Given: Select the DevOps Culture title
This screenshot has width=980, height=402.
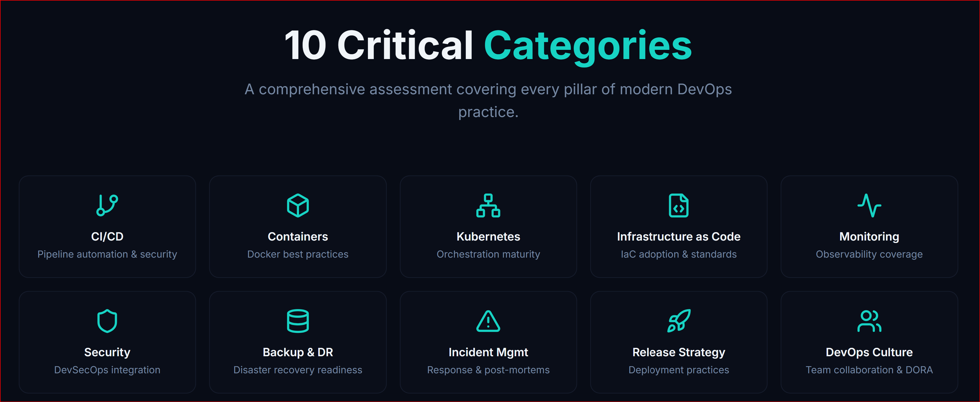Looking at the screenshot, I should tap(869, 352).
